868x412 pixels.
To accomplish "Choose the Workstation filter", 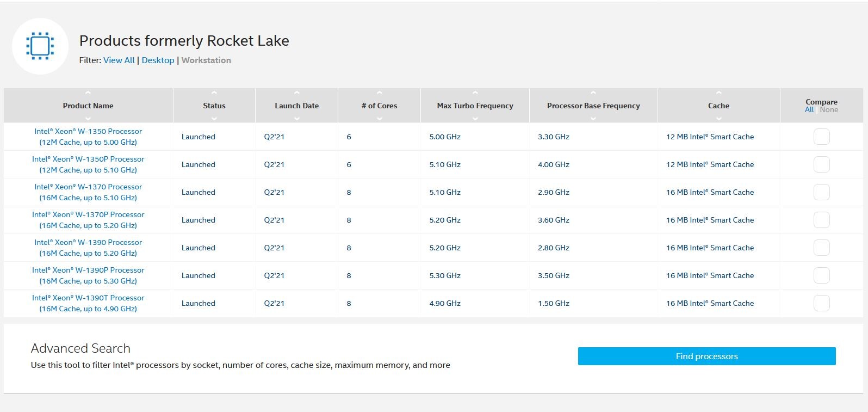I will [206, 60].
